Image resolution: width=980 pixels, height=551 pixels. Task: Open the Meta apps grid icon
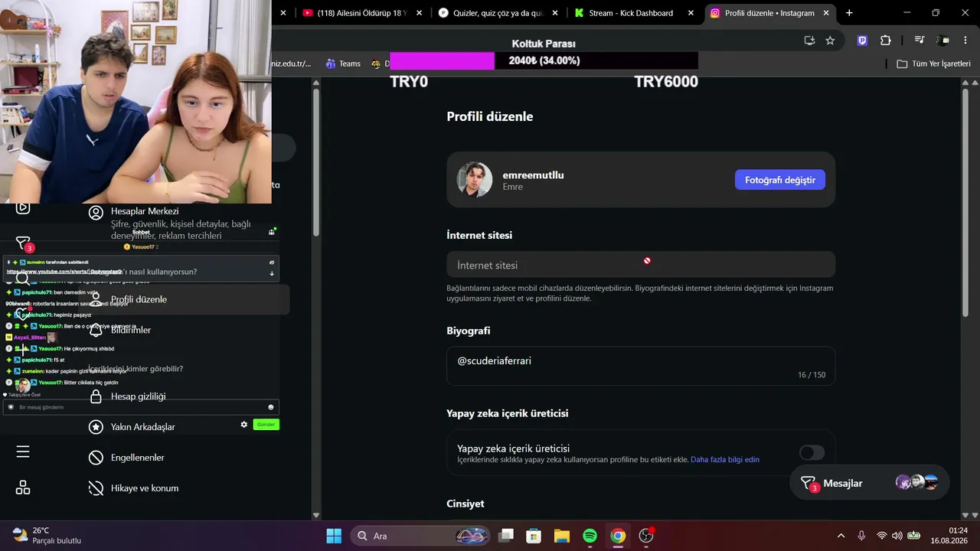point(23,487)
